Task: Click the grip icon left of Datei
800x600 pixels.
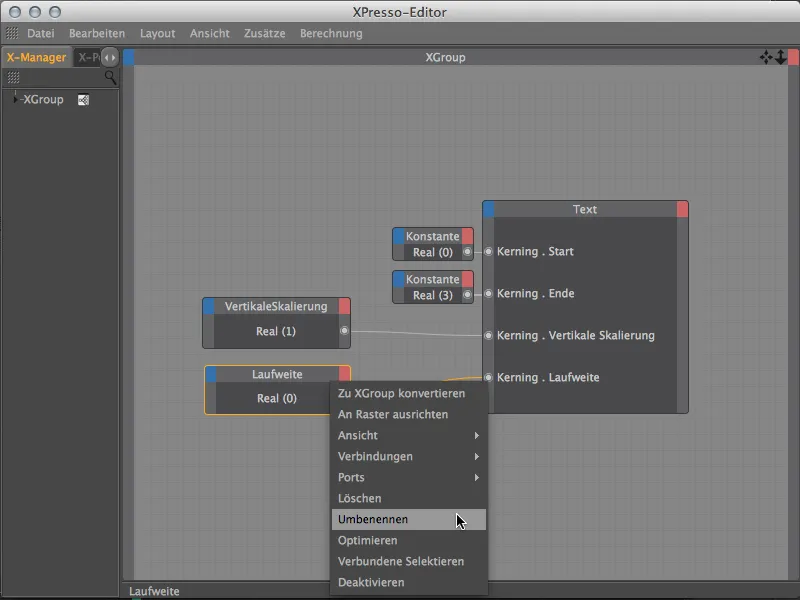Action: [12, 33]
